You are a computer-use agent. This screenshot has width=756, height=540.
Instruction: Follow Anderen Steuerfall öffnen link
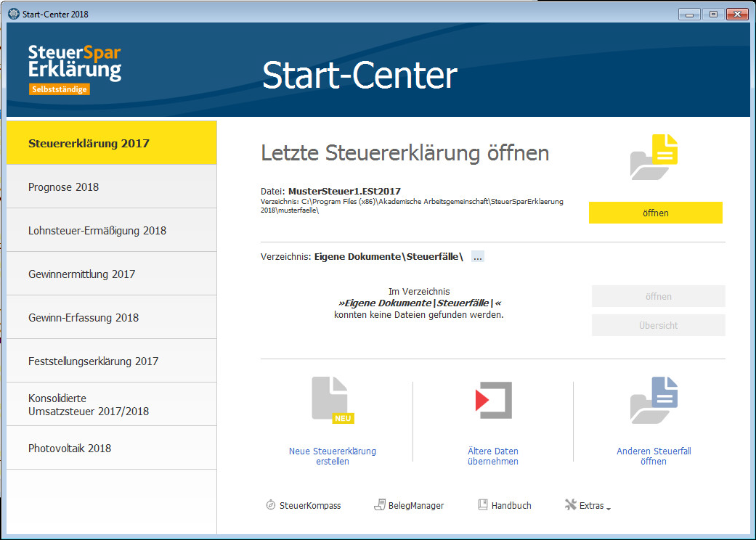654,457
